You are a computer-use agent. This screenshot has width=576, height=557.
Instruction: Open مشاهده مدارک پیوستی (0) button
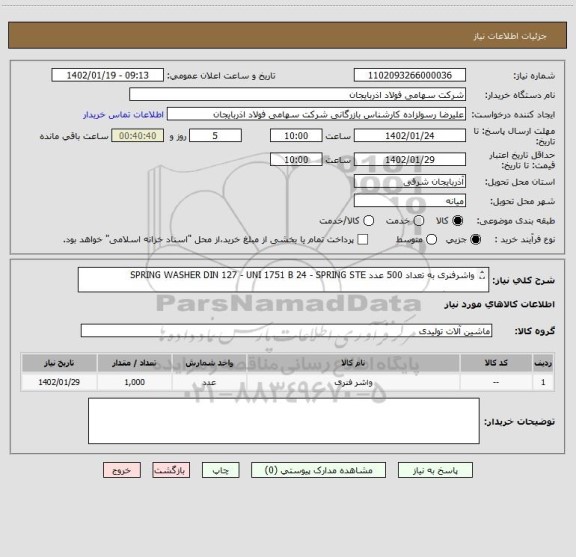click(318, 470)
